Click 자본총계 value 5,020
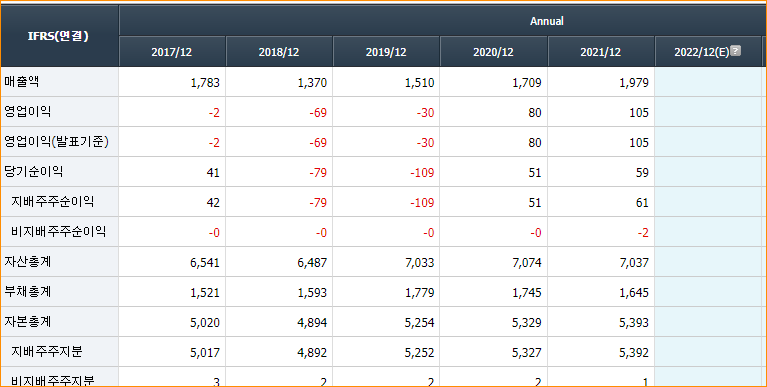Screen dimensions: 767x387 tap(205, 322)
